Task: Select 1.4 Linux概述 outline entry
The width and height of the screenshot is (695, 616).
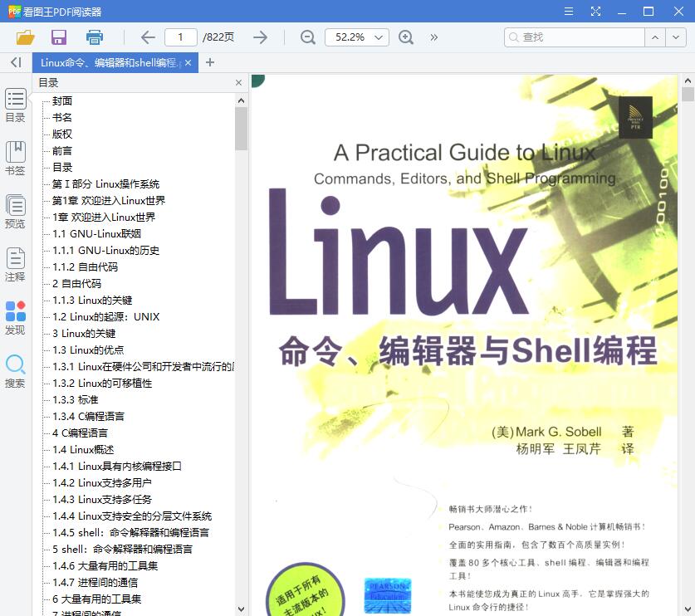Action: click(83, 450)
